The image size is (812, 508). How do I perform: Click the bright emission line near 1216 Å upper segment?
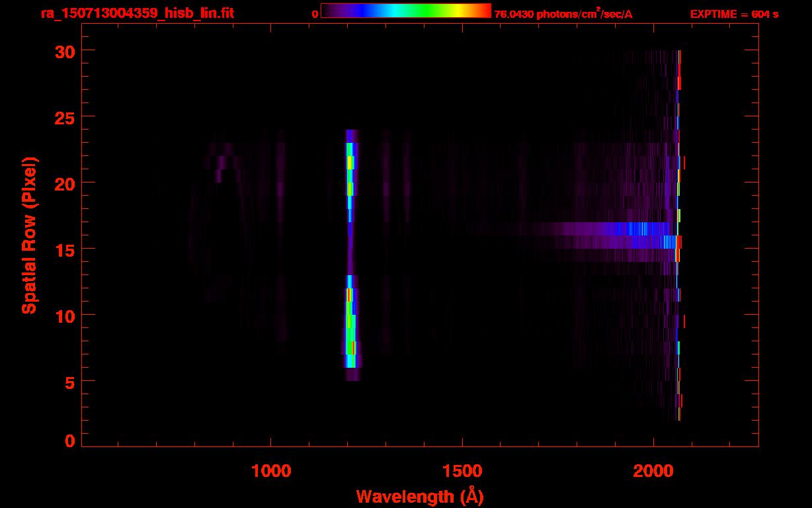350,175
